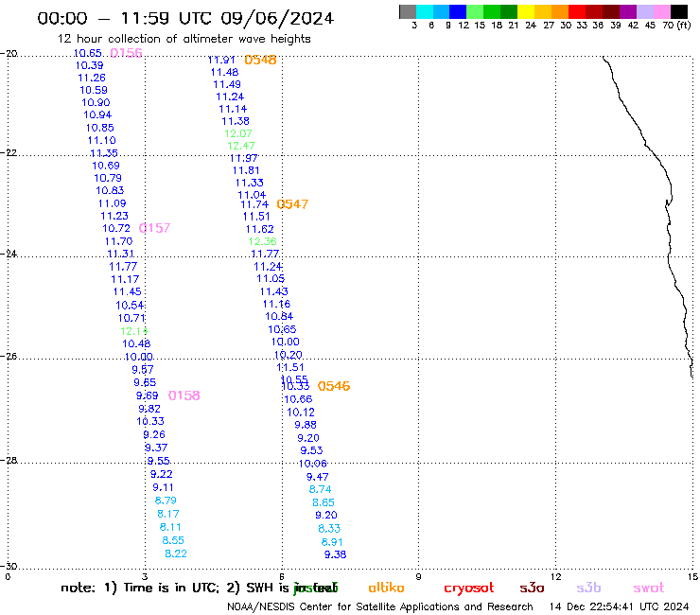Click the wave height value '11.48'
700x615 pixels.
pyautogui.click(x=224, y=72)
